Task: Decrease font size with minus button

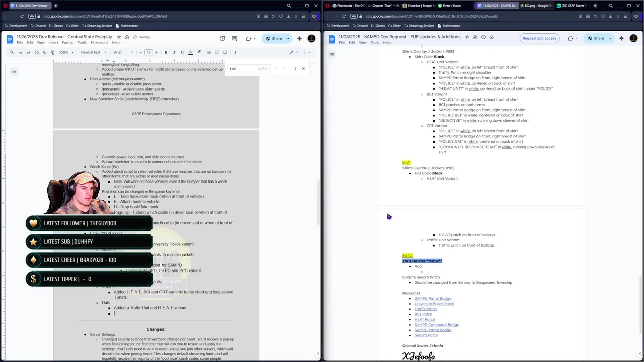Action: (141, 52)
